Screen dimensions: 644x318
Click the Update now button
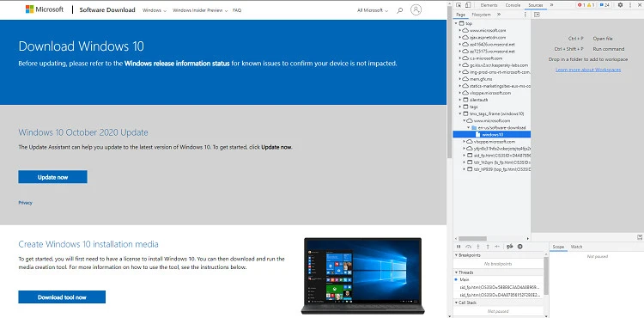(x=52, y=177)
